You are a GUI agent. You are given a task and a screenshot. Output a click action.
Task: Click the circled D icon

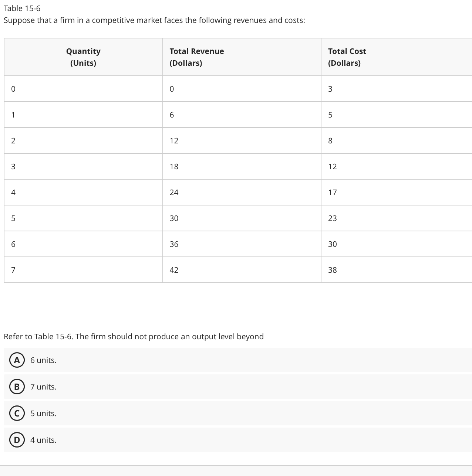point(17,440)
